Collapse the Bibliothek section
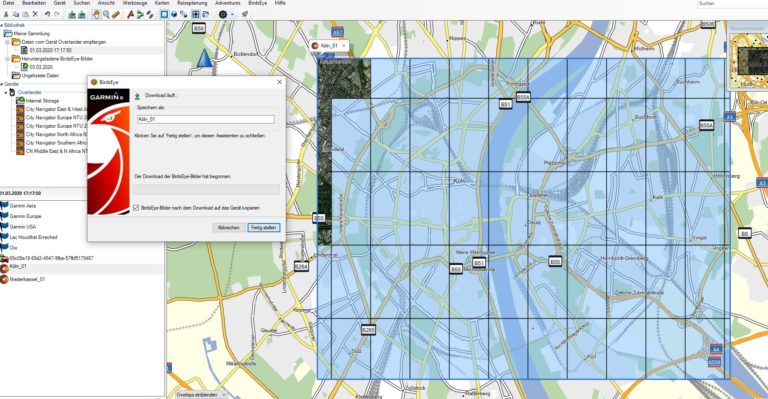This screenshot has width=768, height=399. click(x=1, y=25)
